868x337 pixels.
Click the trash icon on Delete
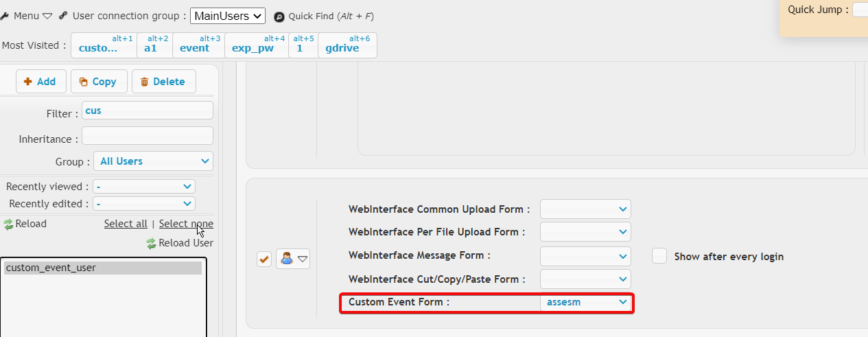pos(145,82)
